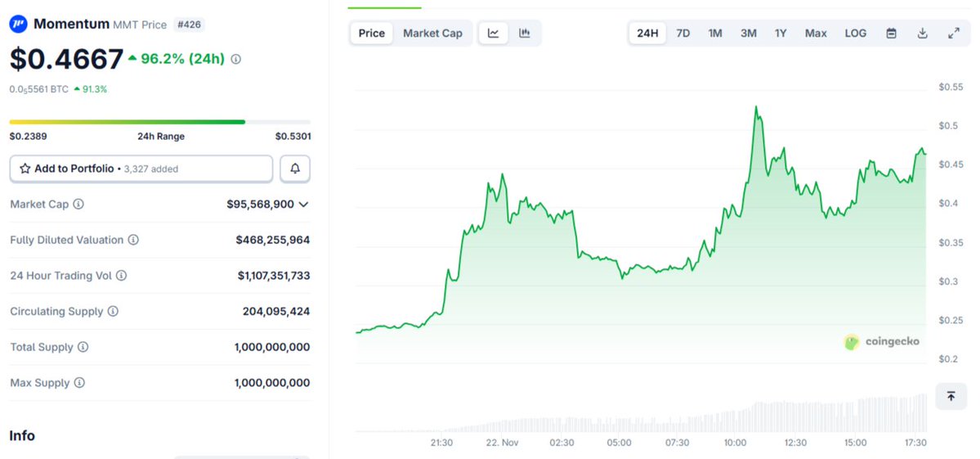980x459 pixels.
Task: Click the #426 rank badge
Action: (x=190, y=25)
